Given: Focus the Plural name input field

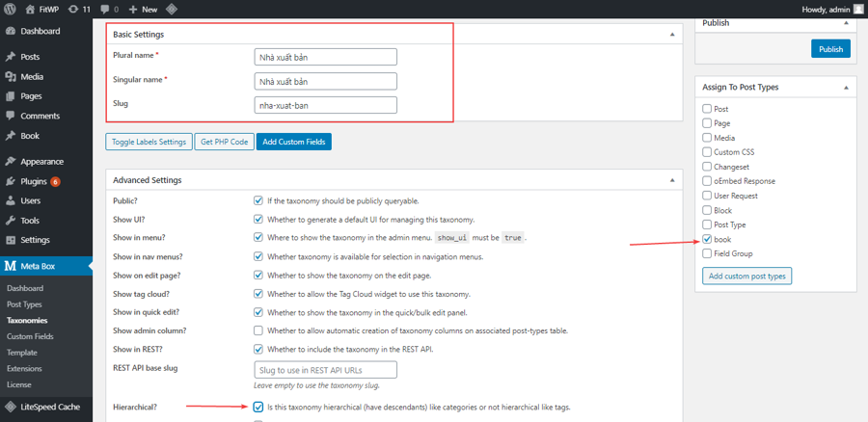Looking at the screenshot, I should pos(326,57).
